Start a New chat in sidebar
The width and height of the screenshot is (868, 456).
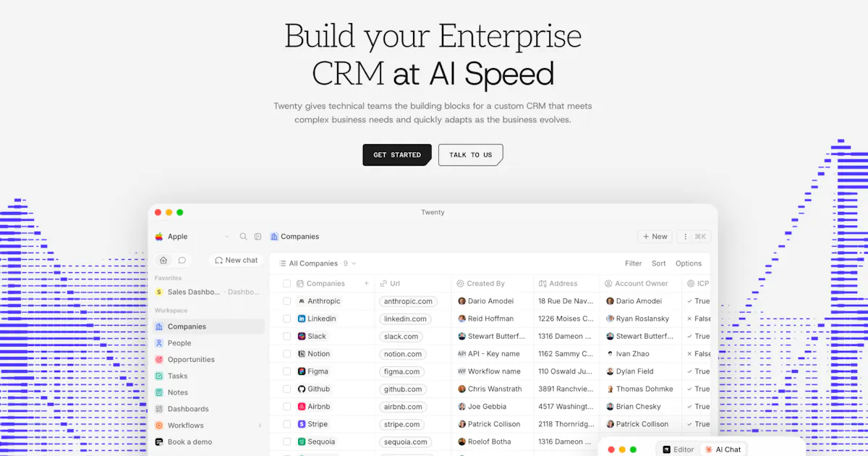click(x=236, y=260)
